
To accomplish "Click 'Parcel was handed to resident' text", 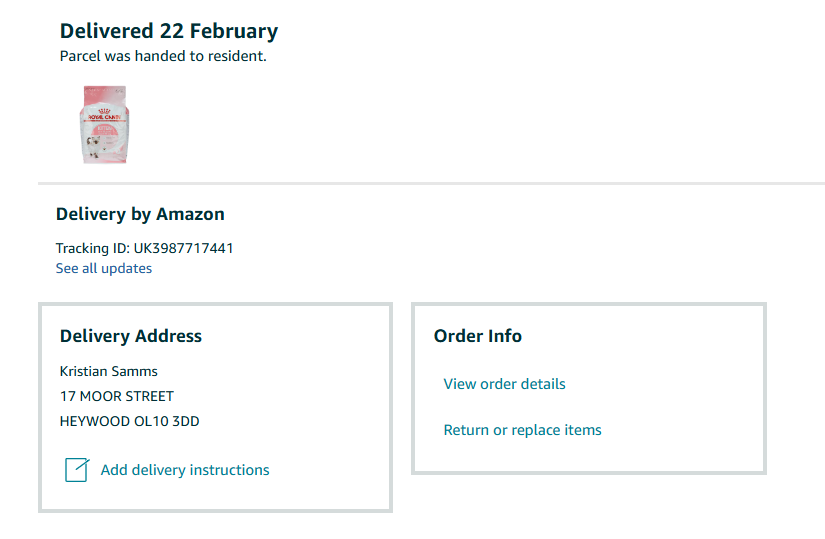I will point(163,56).
